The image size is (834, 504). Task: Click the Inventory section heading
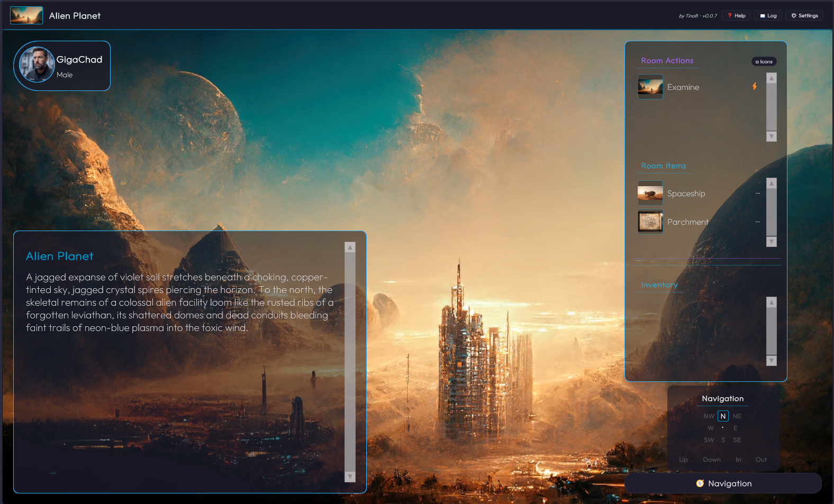point(659,285)
